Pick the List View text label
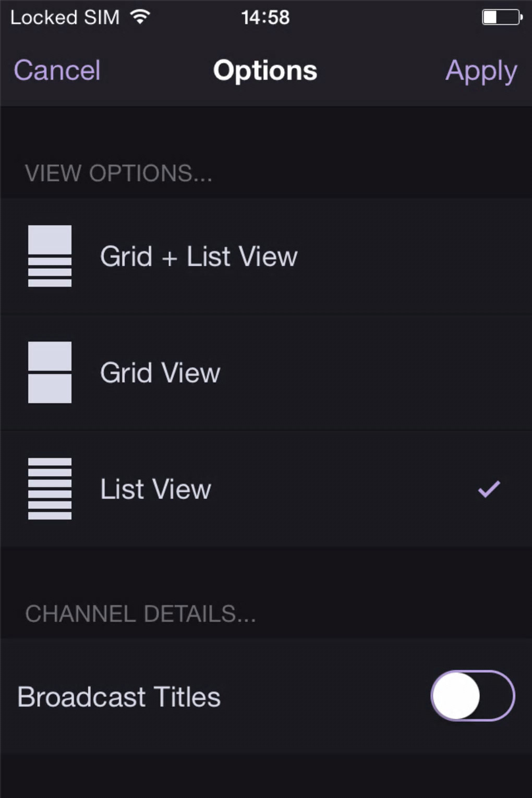The width and height of the screenshot is (532, 798). coord(155,489)
